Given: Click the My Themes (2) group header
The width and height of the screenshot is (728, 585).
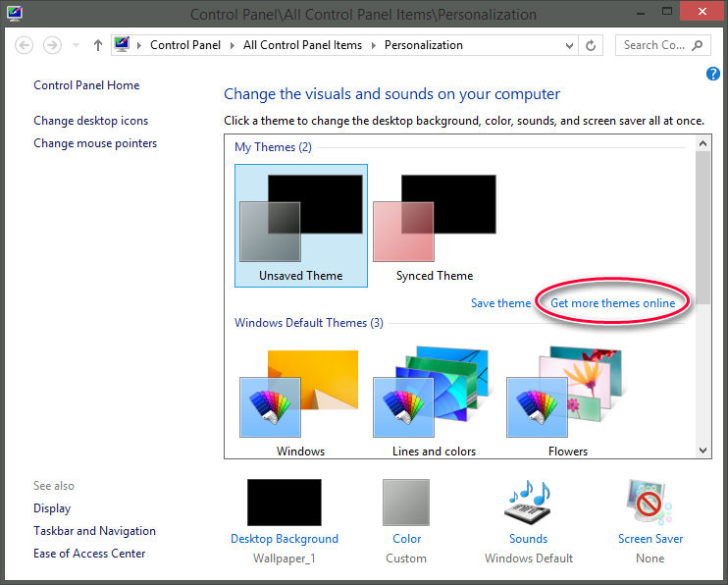Looking at the screenshot, I should (273, 147).
